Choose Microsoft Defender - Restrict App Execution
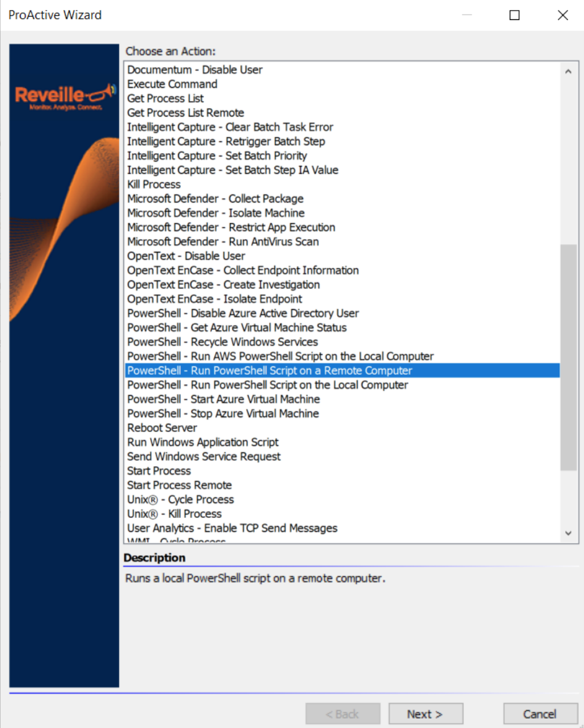584x728 pixels. pyautogui.click(x=342, y=228)
